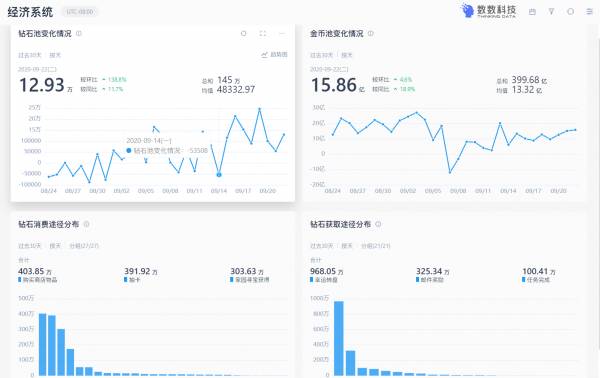Expand 钻石池变化情况 chart to fullscreen
The image size is (600, 378).
pyautogui.click(x=262, y=34)
